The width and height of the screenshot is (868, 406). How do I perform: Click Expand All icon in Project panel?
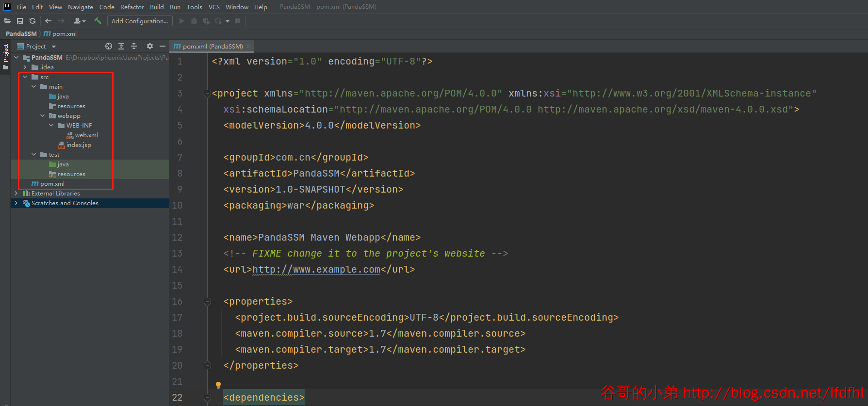[121, 46]
